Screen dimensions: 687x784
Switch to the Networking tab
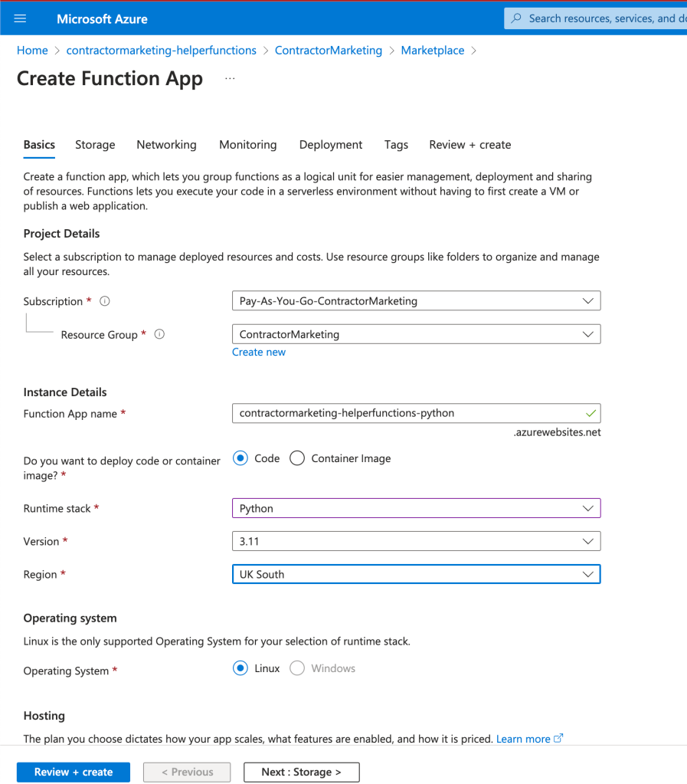166,145
